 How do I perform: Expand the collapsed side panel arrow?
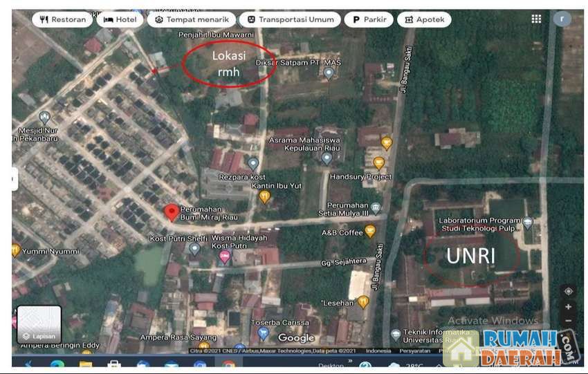(x=15, y=179)
